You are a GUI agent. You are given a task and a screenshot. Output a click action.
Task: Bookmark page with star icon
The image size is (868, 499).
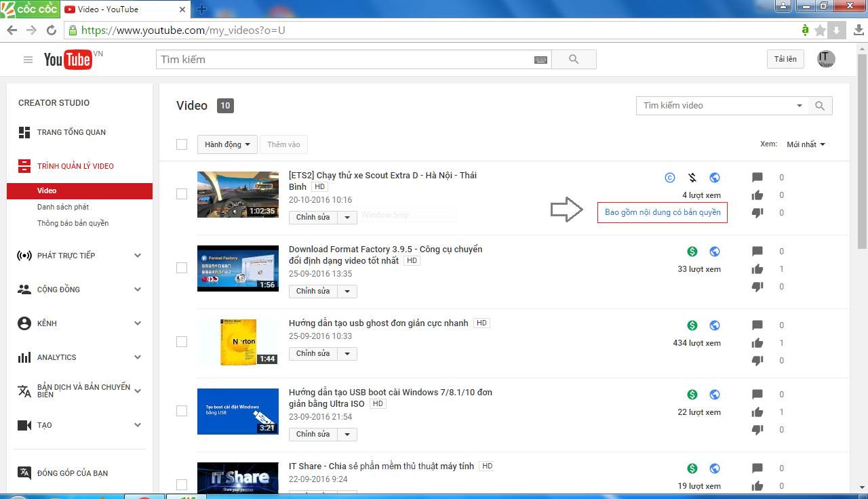(x=820, y=31)
